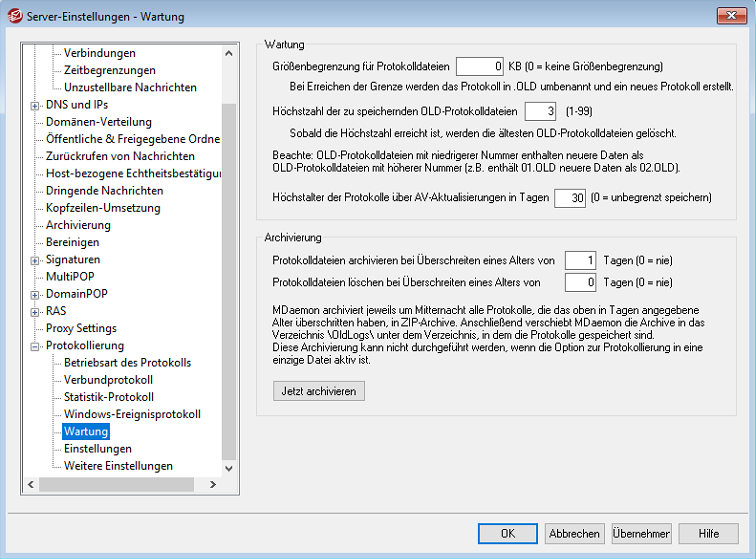This screenshot has height=559, width=756.
Task: Focus the Höchstzahl OLD-Protokolldateien field
Action: [x=539, y=111]
